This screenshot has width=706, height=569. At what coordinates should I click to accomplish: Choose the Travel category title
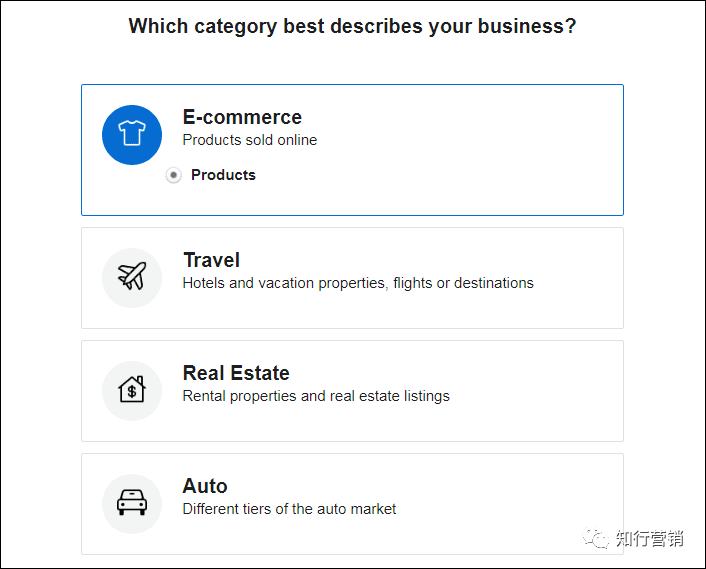(x=211, y=260)
